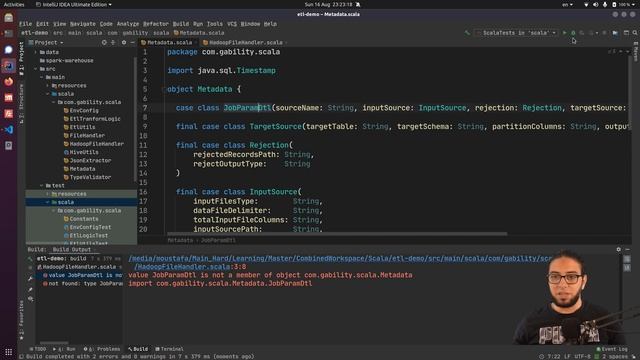Viewport: 640px width, 360px height.
Task: Collapse the test folder
Action: tap(42, 186)
